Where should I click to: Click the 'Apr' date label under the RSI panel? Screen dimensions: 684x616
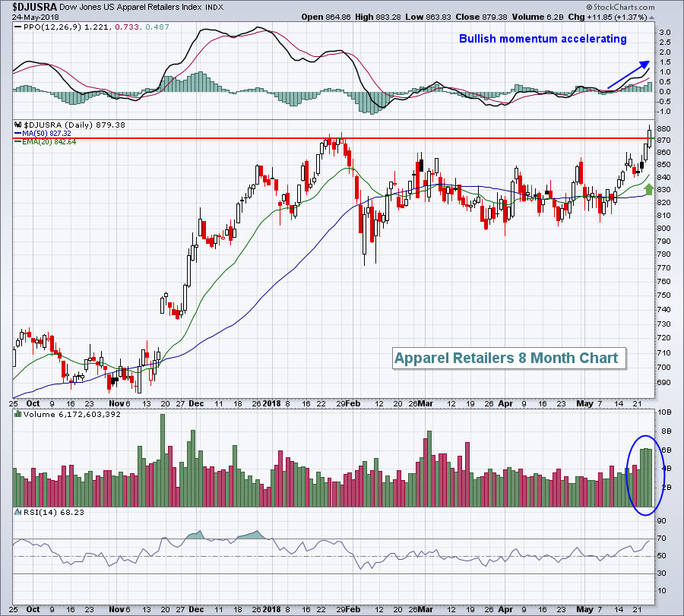coord(505,609)
